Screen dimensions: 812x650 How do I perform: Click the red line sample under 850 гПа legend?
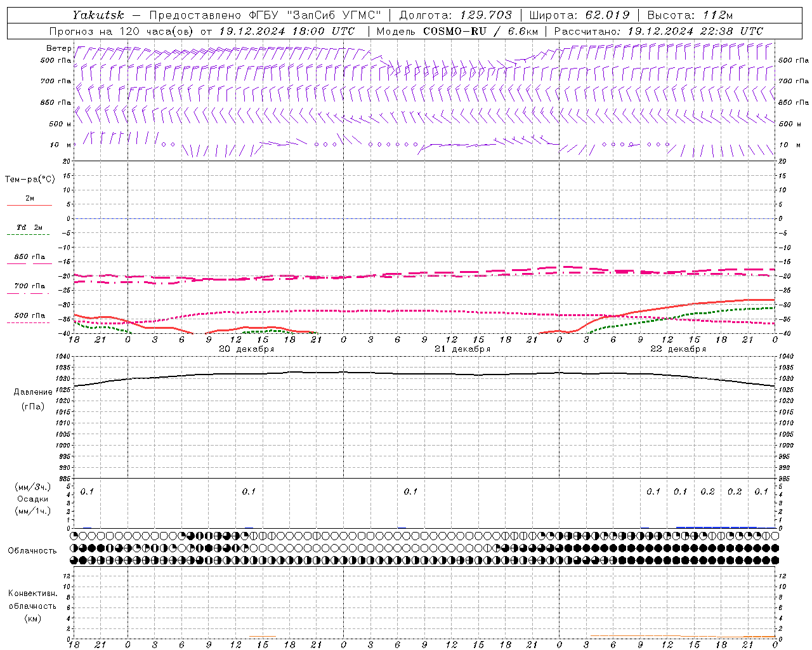coord(29,263)
